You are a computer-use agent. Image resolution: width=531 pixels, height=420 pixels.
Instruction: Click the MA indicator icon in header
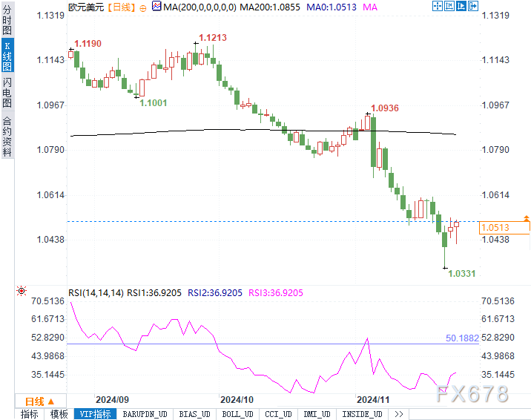coord(156,7)
